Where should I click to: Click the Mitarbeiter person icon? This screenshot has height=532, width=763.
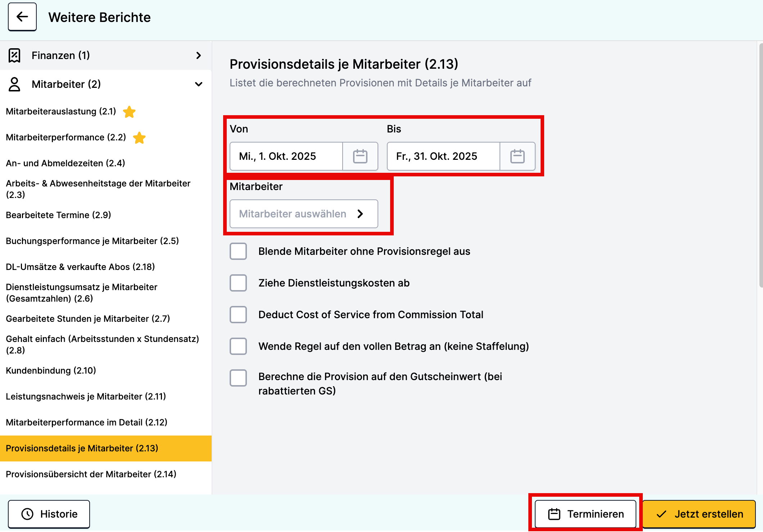[14, 84]
